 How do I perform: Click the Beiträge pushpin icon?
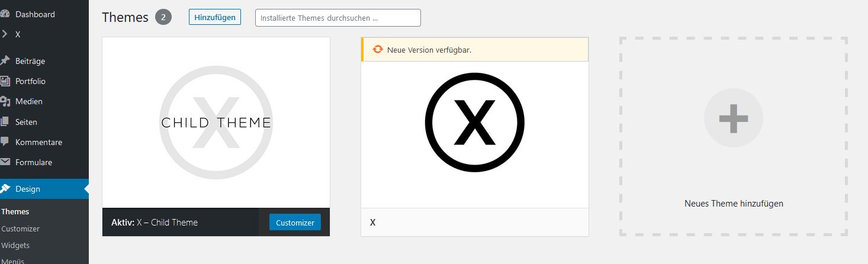point(5,61)
